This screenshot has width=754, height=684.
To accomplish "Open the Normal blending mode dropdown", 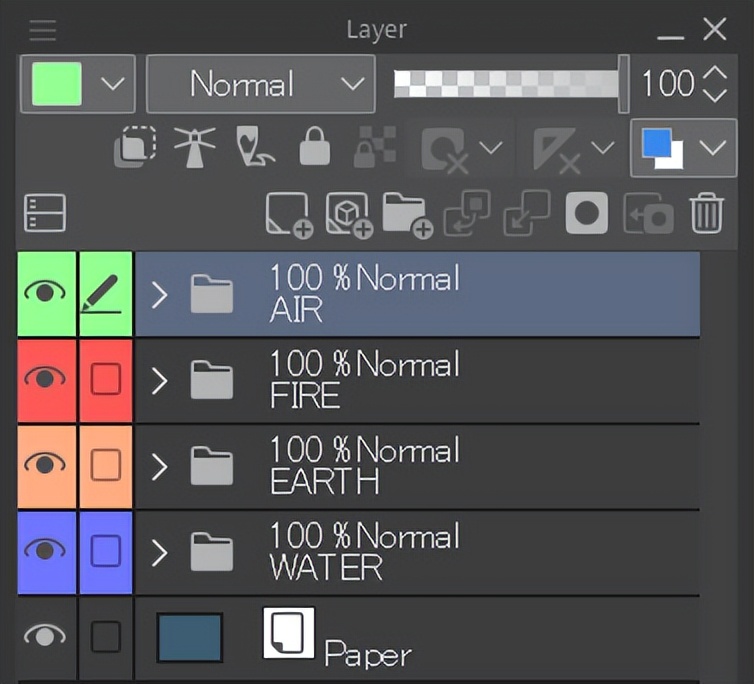I will click(260, 84).
